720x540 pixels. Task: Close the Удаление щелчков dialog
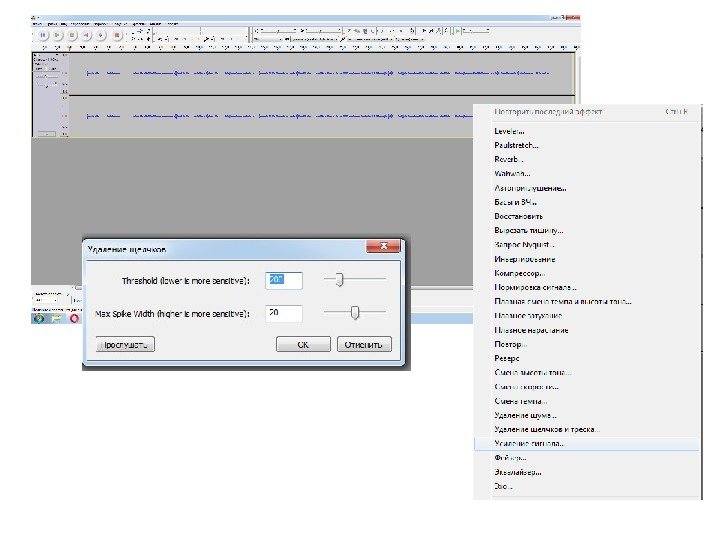tap(383, 246)
